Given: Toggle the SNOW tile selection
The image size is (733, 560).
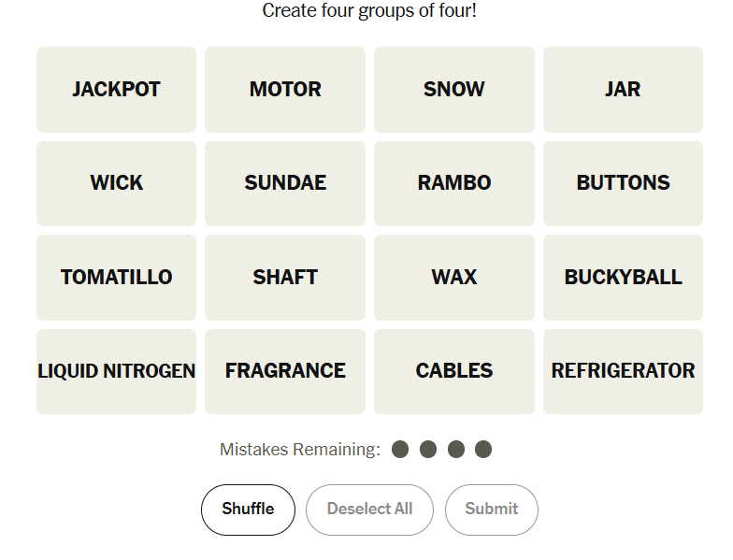Looking at the screenshot, I should pos(454,90).
